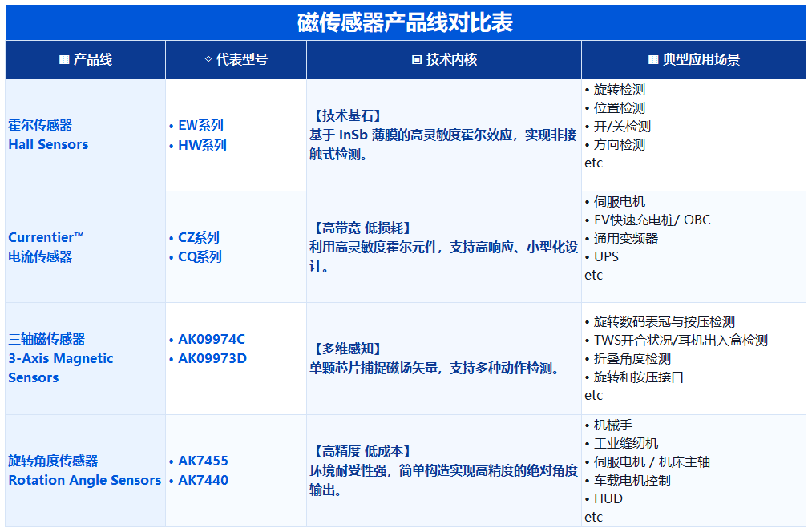Click the 单颗芯片捕捉磁场矢量 description text
The width and height of the screenshot is (812, 532).
coord(435,369)
